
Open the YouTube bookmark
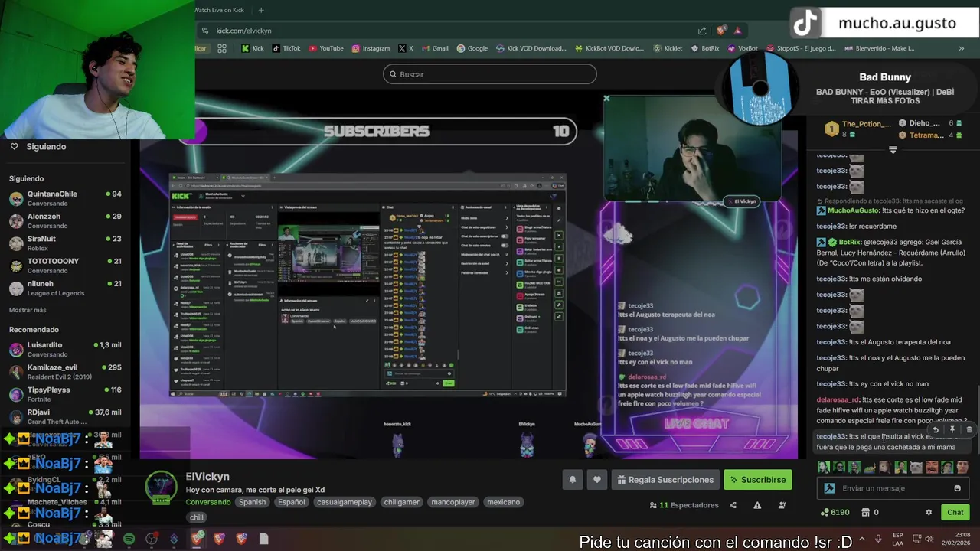click(x=326, y=48)
